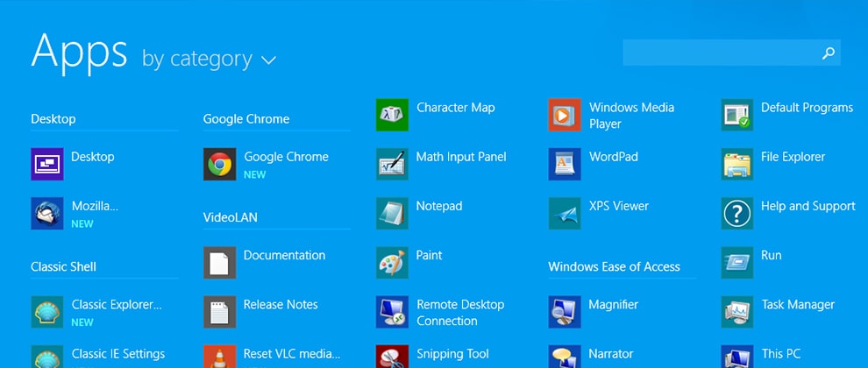
Task: Focus the apps search input field
Action: coord(721,53)
